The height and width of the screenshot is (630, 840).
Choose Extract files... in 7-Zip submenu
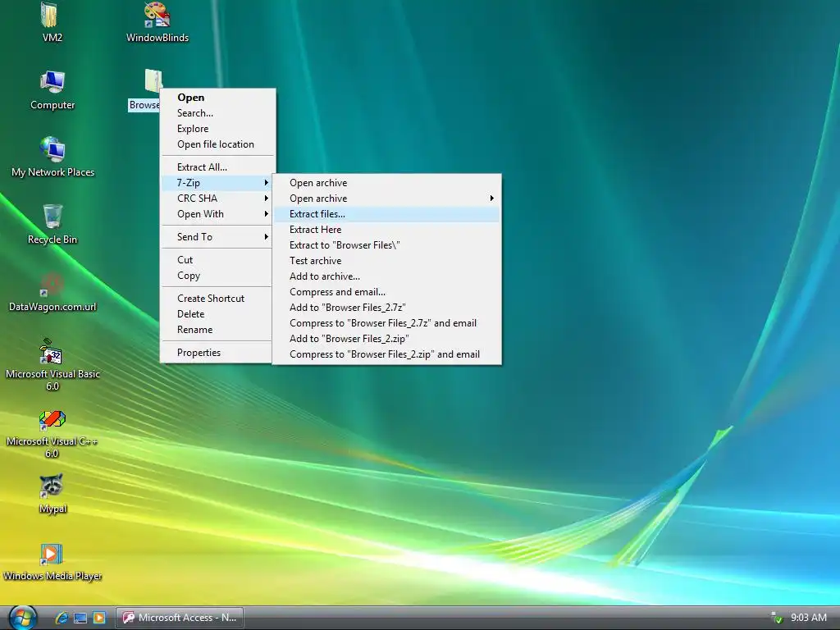(x=387, y=214)
